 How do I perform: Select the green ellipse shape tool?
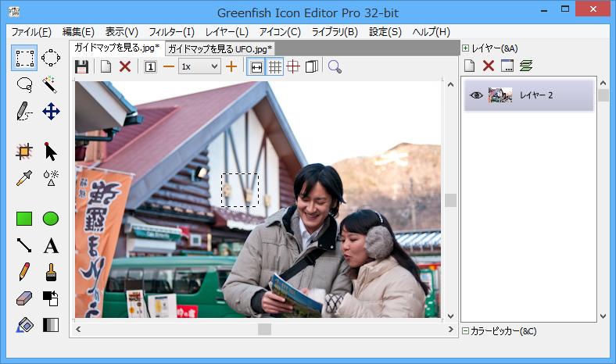pyautogui.click(x=51, y=219)
